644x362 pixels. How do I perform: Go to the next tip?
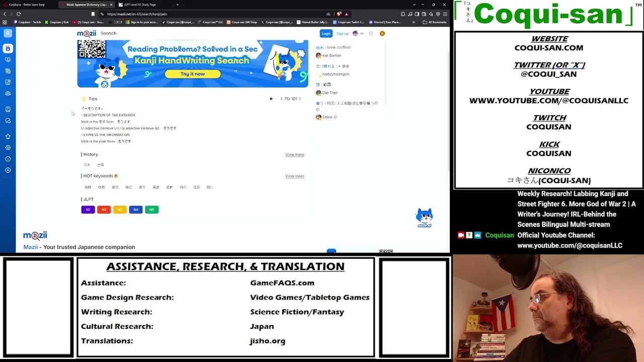point(300,99)
